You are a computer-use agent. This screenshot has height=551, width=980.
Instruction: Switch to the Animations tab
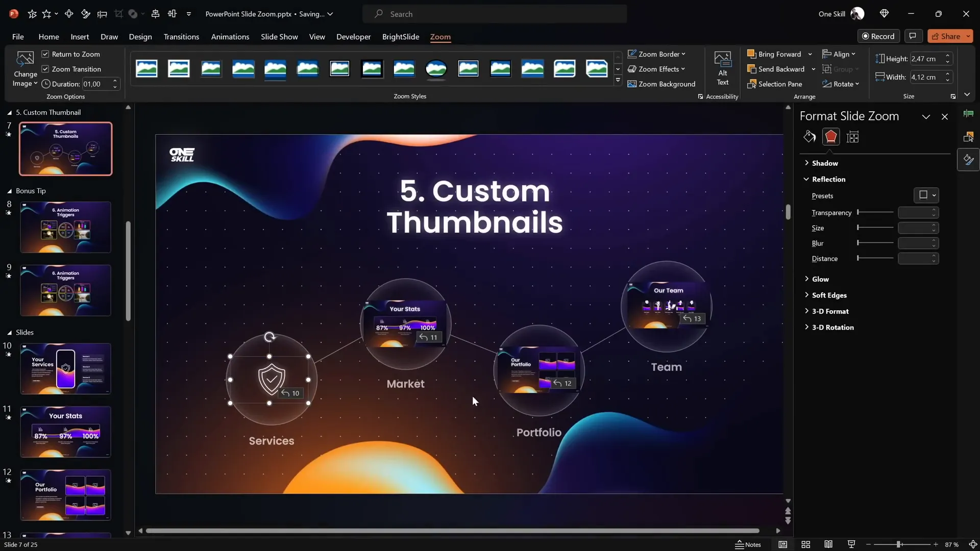coord(231,37)
